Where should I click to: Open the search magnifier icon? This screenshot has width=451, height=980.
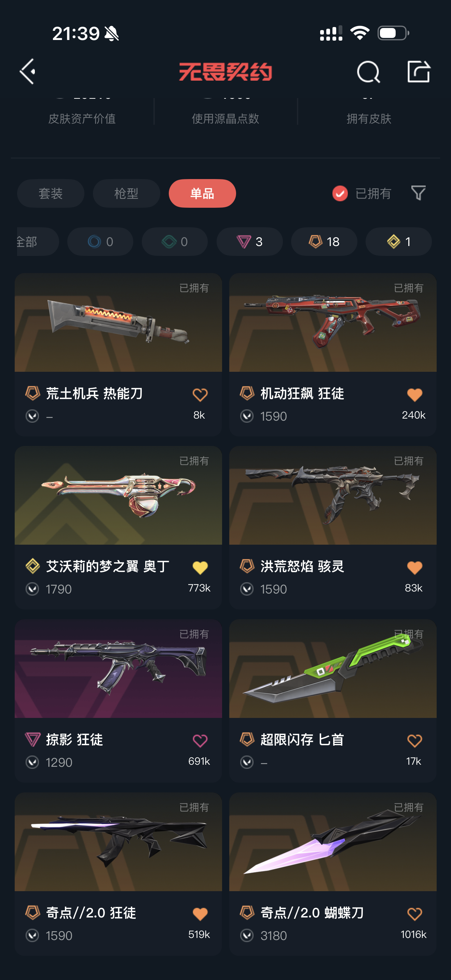[368, 71]
